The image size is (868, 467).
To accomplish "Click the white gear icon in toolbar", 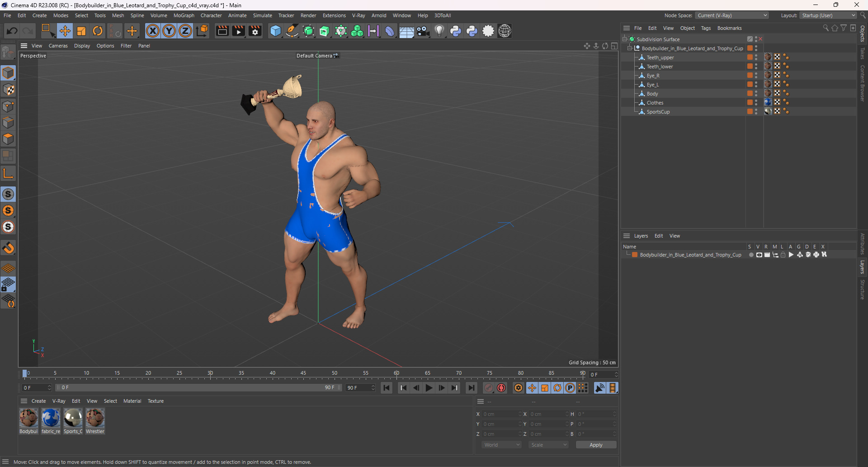I will 488,31.
